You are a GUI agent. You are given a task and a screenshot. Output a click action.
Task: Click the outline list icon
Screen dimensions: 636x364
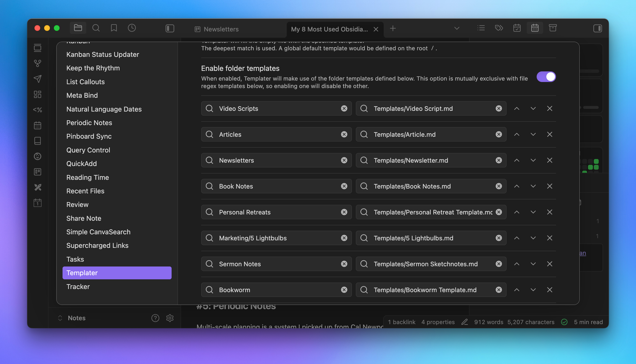[481, 28]
